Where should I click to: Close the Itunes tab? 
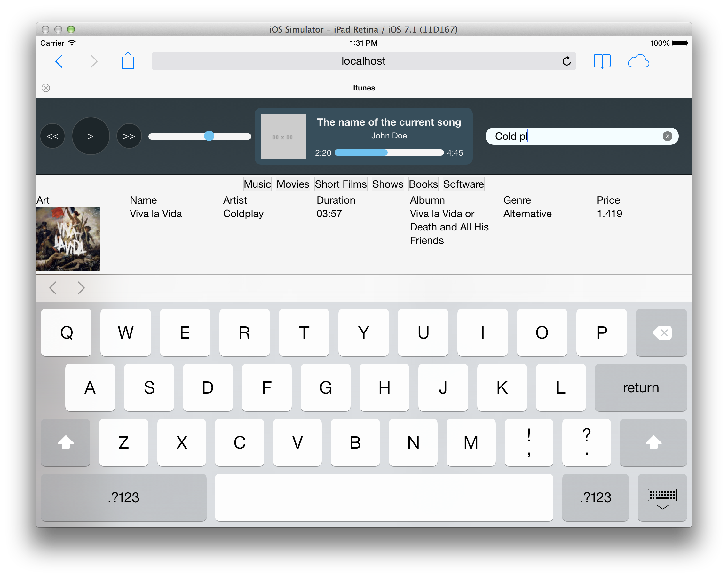coord(46,88)
